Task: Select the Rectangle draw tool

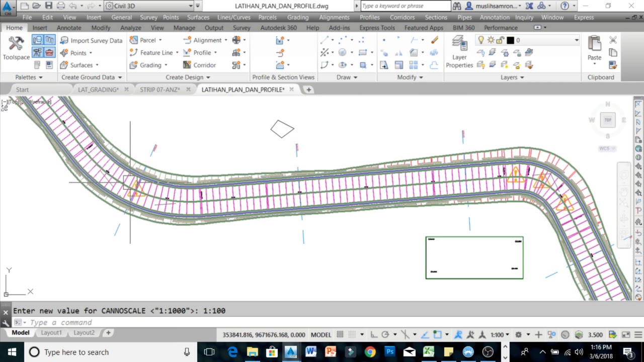Action: click(x=363, y=52)
